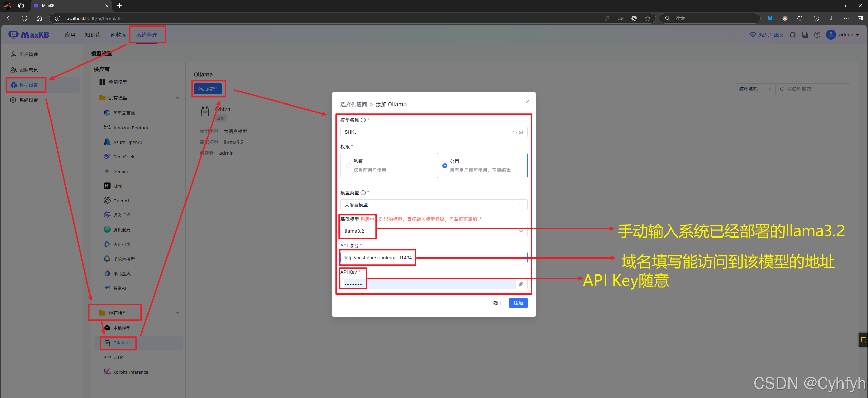Viewport: 868px width, 398px height.
Task: Expand the 系统设置 sidebar chevron
Action: (x=71, y=100)
